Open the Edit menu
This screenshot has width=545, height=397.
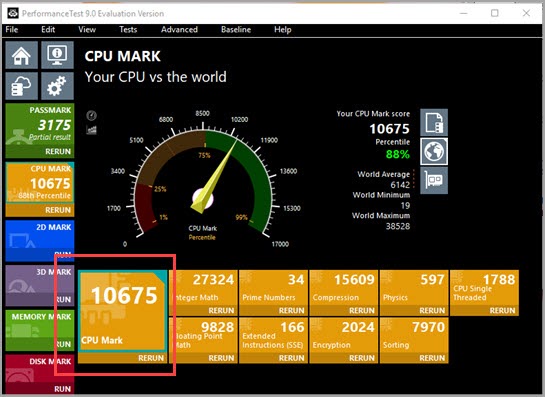tap(48, 30)
